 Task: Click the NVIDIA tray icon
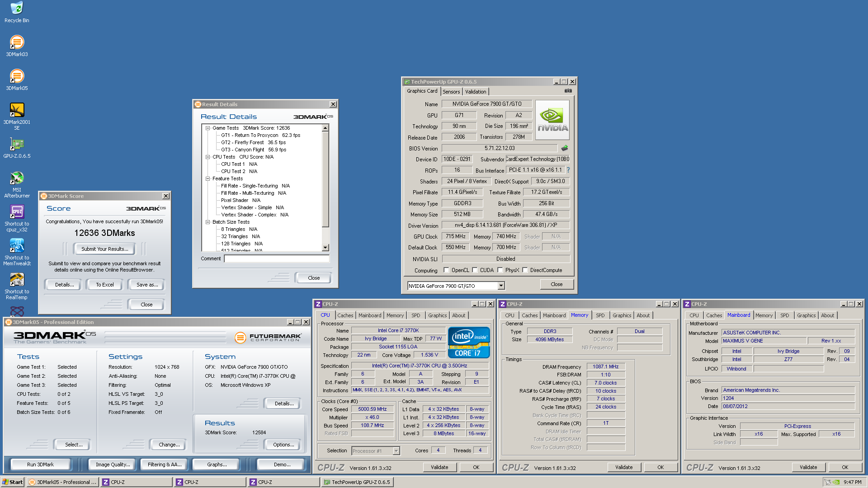tap(836, 482)
